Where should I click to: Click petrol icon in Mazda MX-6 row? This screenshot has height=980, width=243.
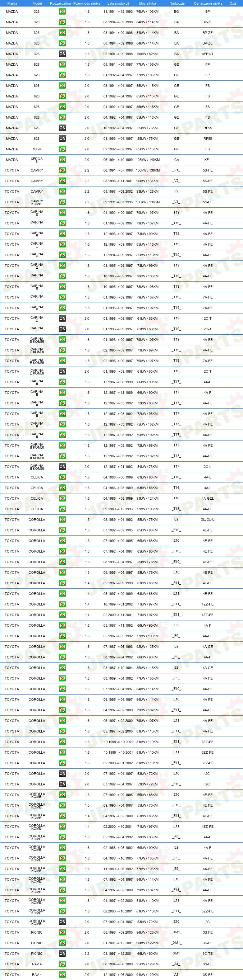pyautogui.click(x=62, y=149)
